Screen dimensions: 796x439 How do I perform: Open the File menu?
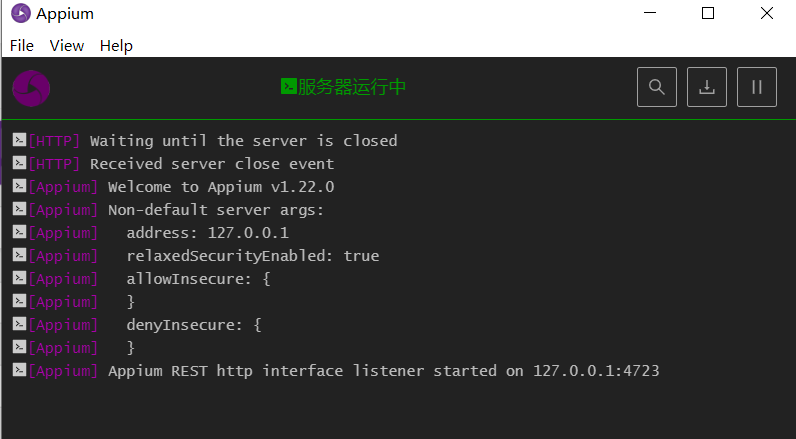(x=22, y=45)
